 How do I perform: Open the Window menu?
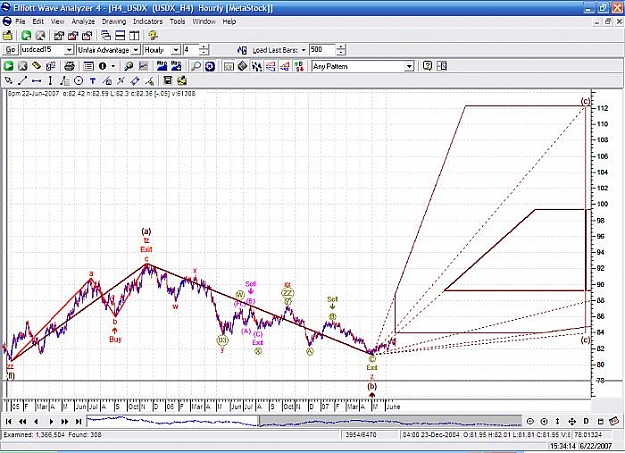[x=204, y=22]
